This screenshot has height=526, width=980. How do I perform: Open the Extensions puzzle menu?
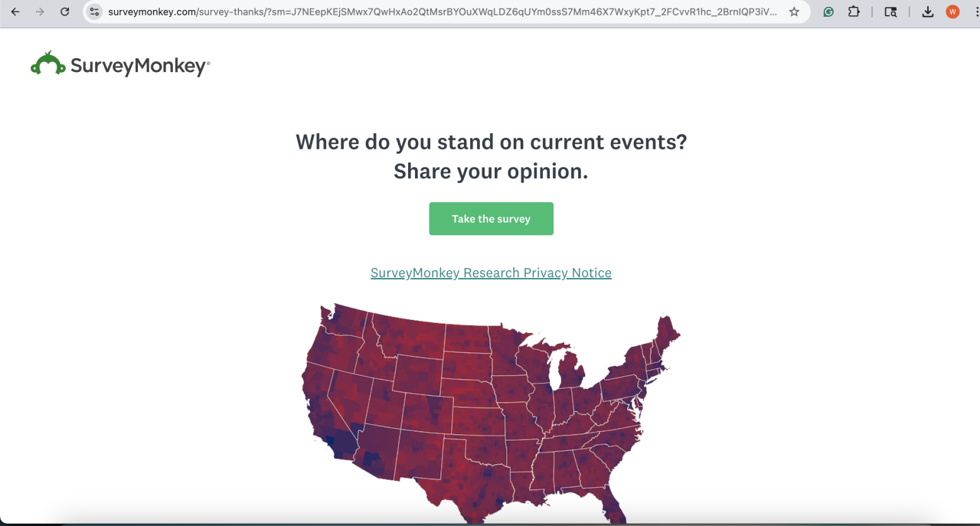[x=854, y=12]
